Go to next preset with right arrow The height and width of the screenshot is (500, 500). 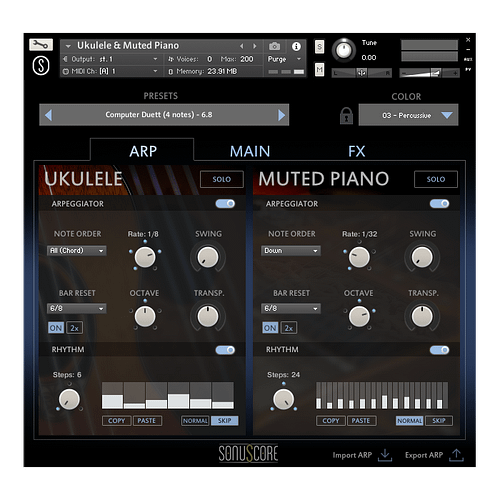point(281,115)
